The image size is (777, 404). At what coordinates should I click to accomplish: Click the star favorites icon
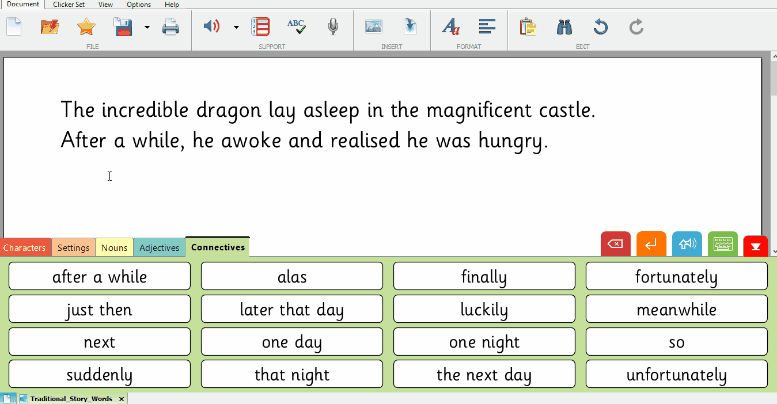coord(86,27)
